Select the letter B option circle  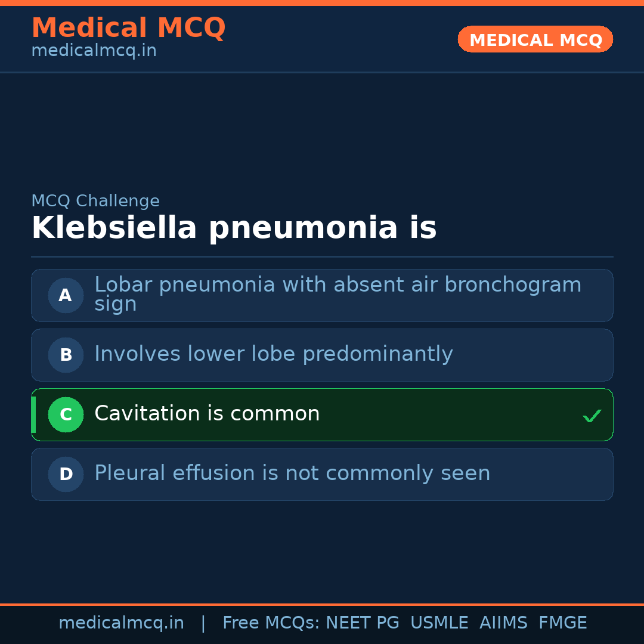66,355
